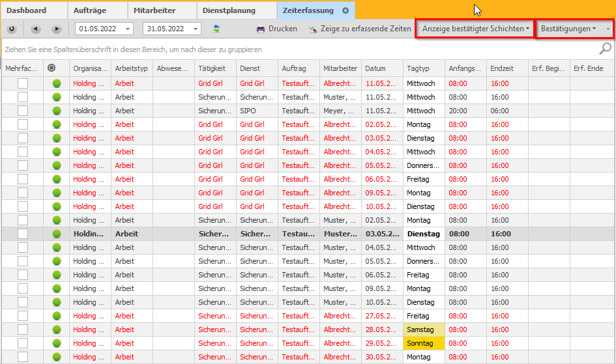This screenshot has width=616, height=364.
Task: Click green status dot in Albrecht 09.05 row
Action: tap(57, 193)
